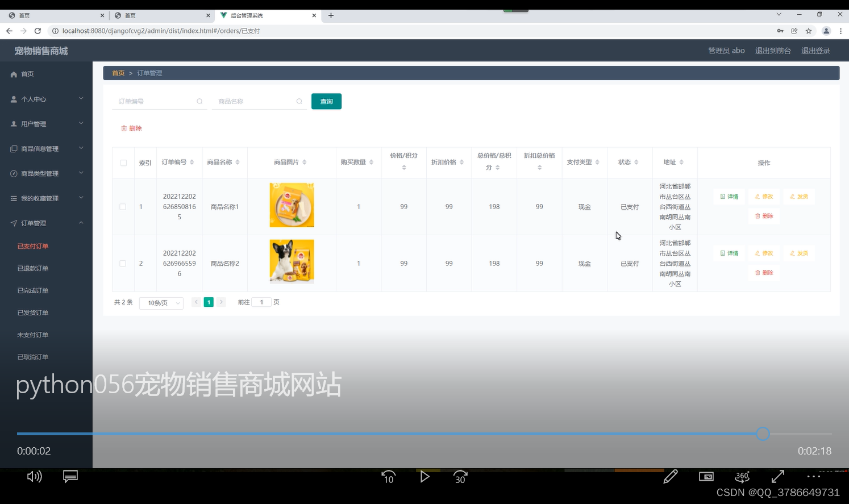849x504 pixels.
Task: Play the video
Action: click(x=424, y=477)
